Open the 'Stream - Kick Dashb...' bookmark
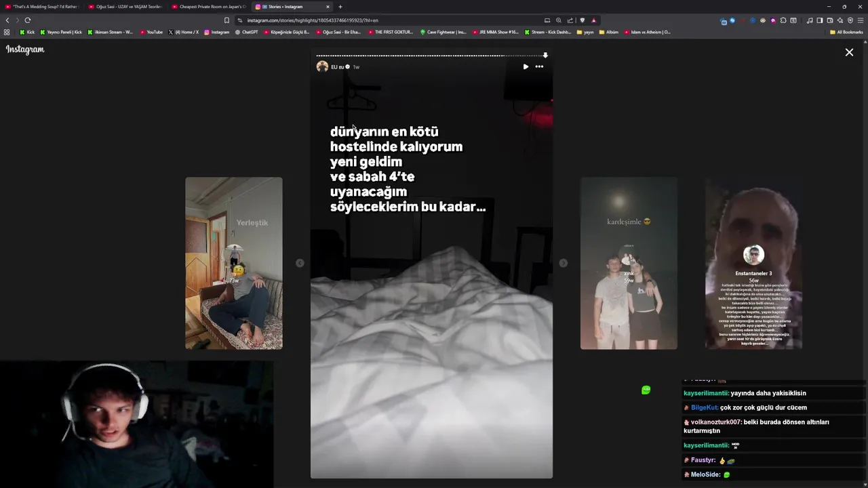Screen dimensions: 868x488 pyautogui.click(x=547, y=32)
